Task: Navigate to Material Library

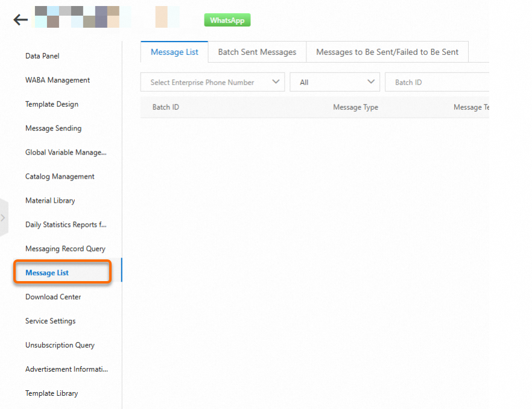Action: 50,201
